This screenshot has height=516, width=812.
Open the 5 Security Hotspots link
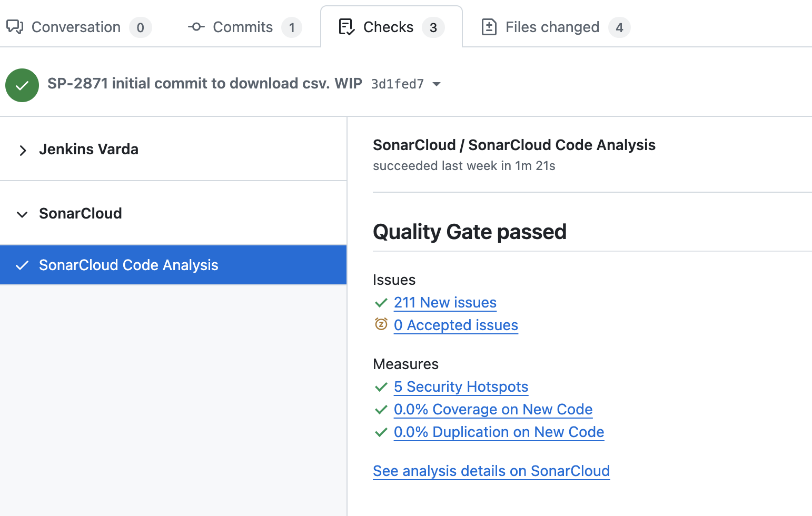(x=461, y=386)
